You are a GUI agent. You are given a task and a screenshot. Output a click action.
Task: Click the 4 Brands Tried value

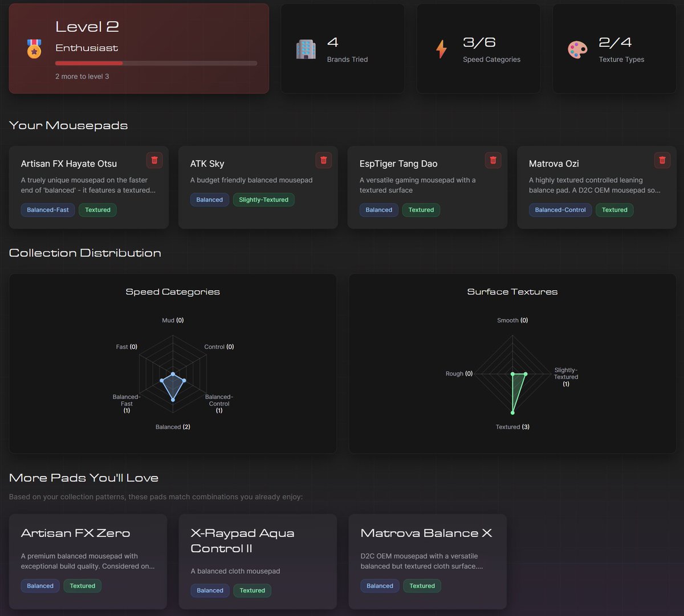[x=333, y=42]
